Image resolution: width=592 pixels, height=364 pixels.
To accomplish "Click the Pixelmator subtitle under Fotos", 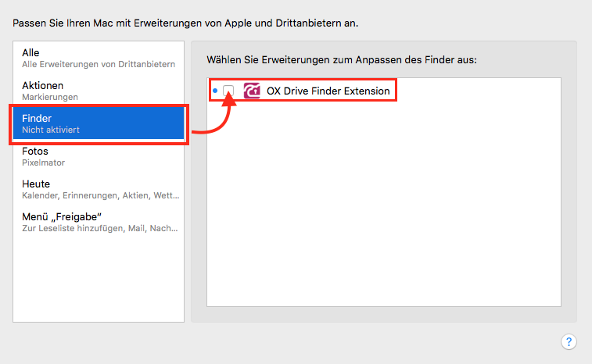I will 44,162.
